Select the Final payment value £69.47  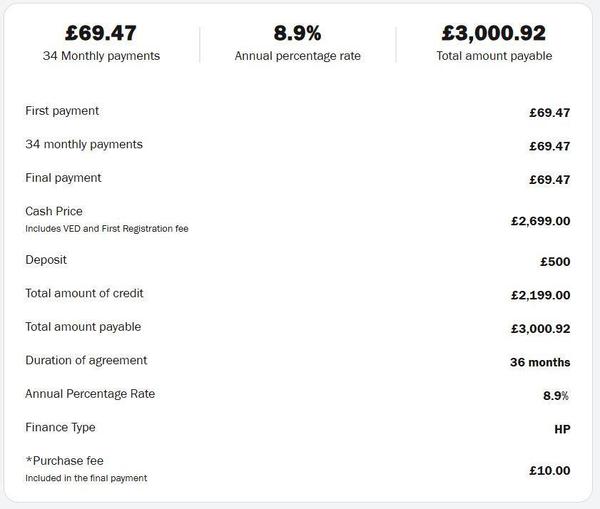549,179
